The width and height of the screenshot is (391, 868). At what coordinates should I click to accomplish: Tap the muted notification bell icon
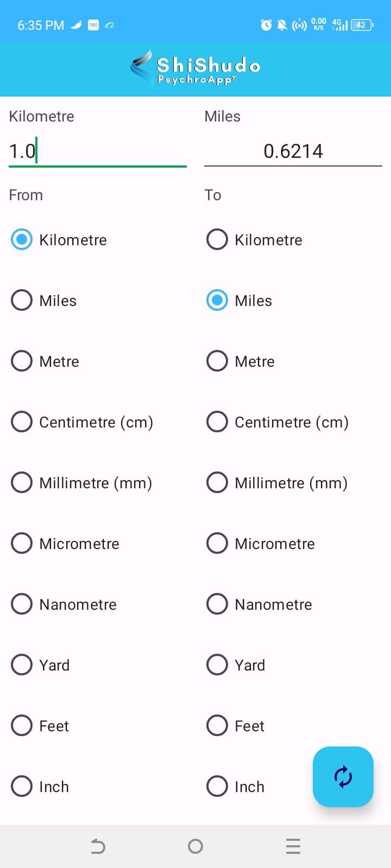point(282,25)
